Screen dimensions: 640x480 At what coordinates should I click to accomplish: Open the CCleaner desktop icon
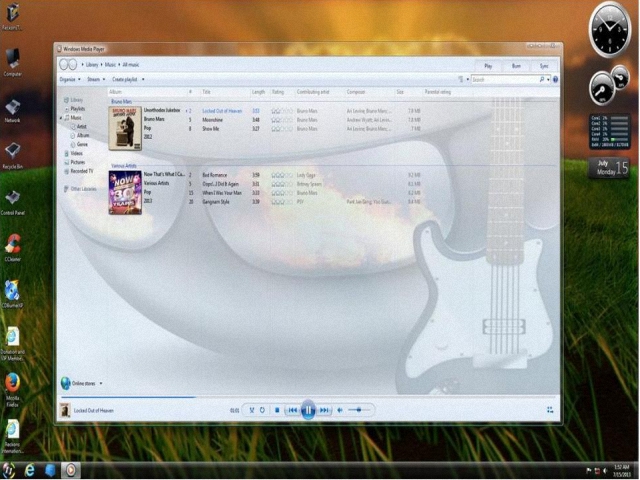[x=13, y=247]
